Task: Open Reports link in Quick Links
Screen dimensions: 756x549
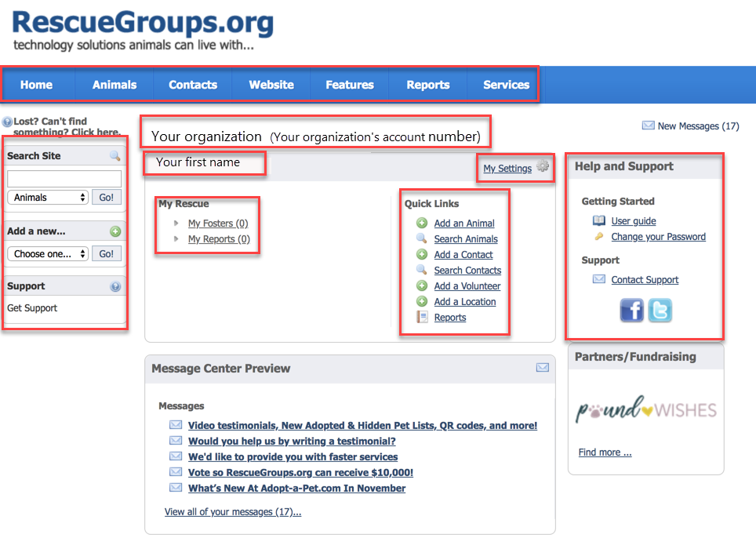Action: point(450,317)
